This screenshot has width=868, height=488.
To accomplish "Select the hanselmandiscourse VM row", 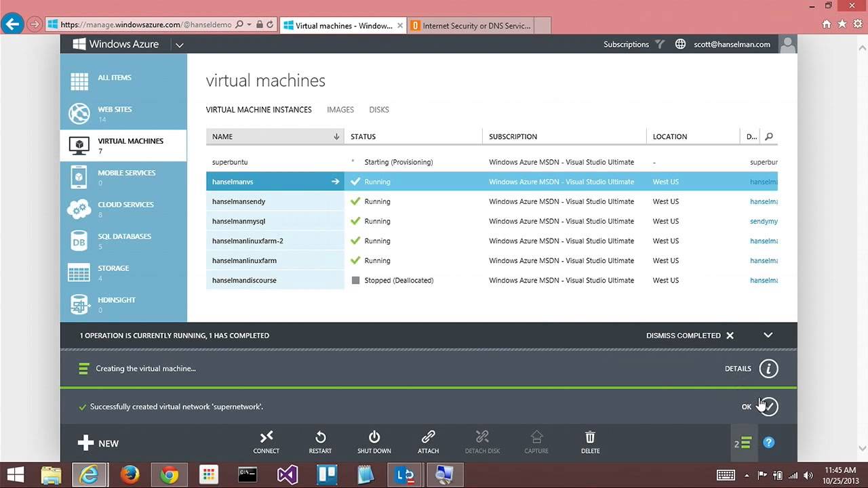I will pyautogui.click(x=492, y=280).
